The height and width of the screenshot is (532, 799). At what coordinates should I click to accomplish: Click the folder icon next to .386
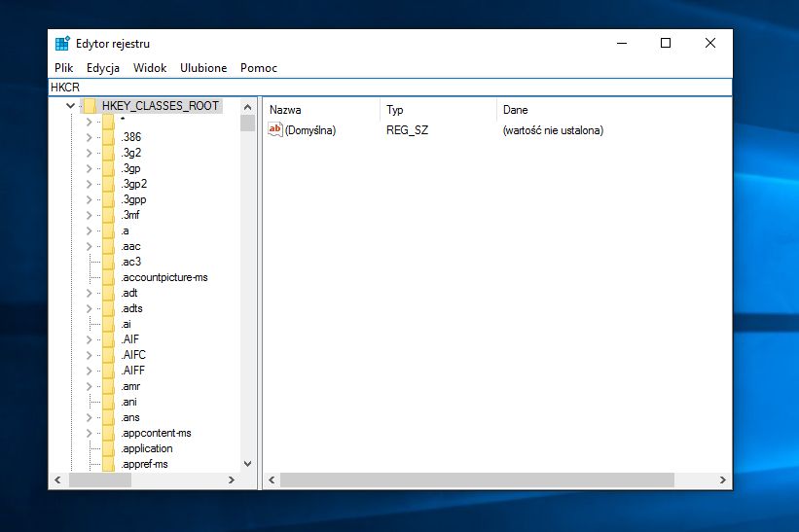(x=108, y=137)
